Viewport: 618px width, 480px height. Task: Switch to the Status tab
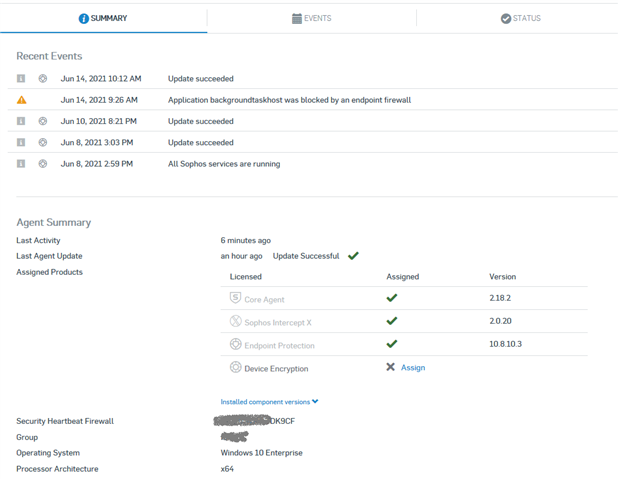click(x=520, y=18)
